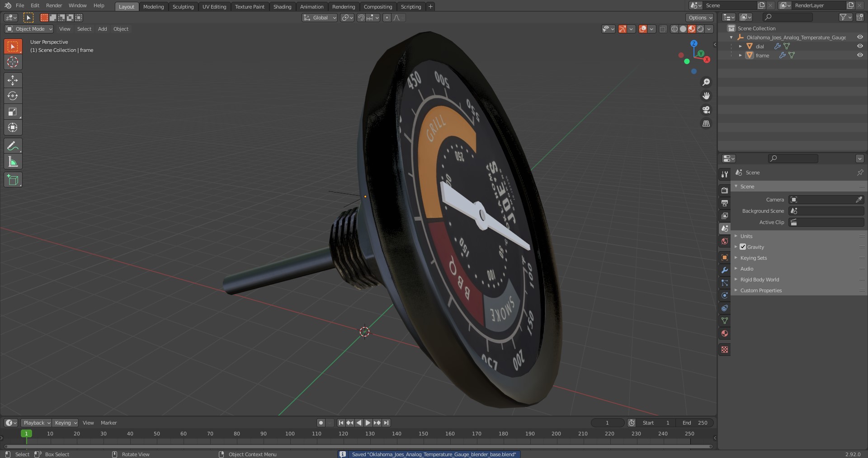Open the Object Data properties tab
The image size is (868, 458).
pos(725,320)
